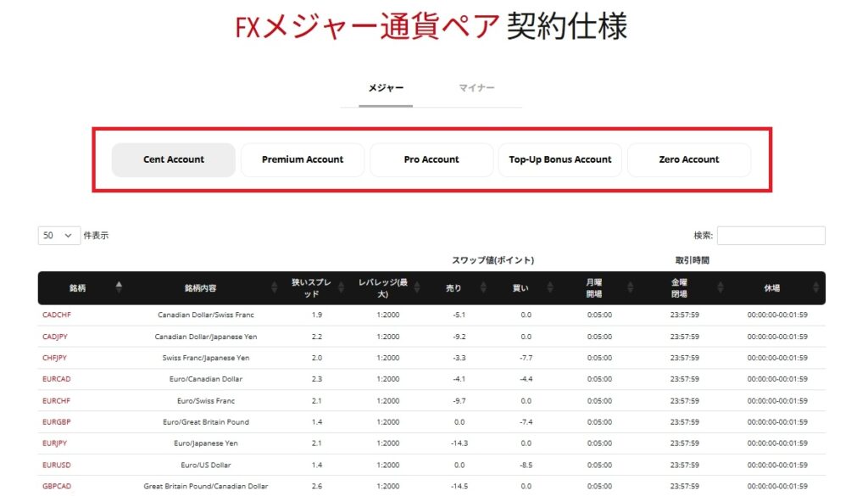Switch to Pro Account specifications
The image size is (868, 496).
click(x=431, y=159)
